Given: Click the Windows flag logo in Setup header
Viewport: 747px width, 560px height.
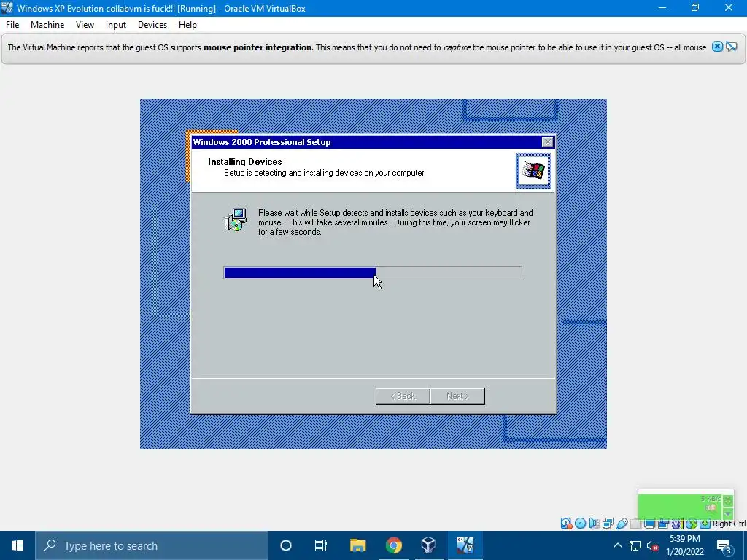Looking at the screenshot, I should click(533, 171).
